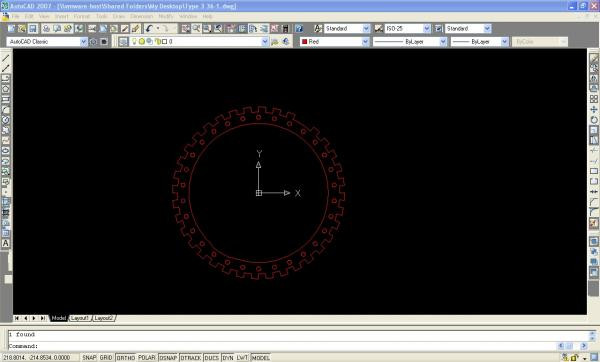
Task: Click the GRID button in the status bar
Action: coord(106,358)
